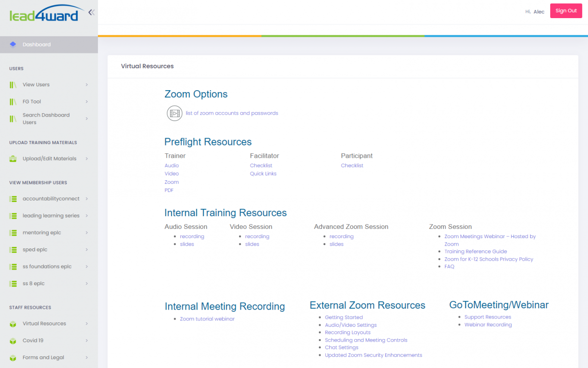
Task: Open list of zoom accounts and passwords
Action: point(232,113)
